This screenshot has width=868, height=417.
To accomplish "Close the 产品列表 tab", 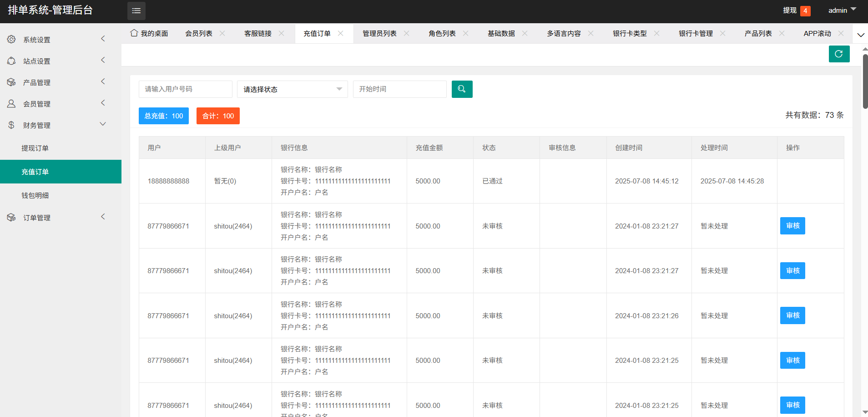I will (x=782, y=33).
